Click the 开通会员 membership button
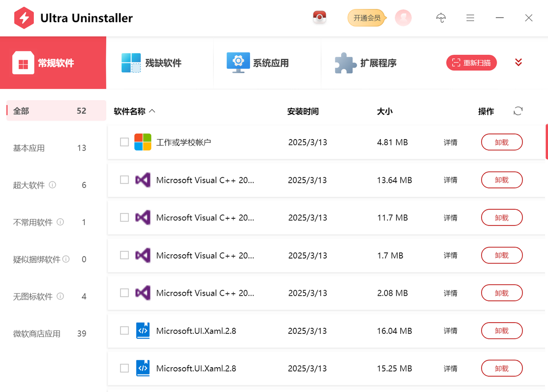 (x=366, y=18)
